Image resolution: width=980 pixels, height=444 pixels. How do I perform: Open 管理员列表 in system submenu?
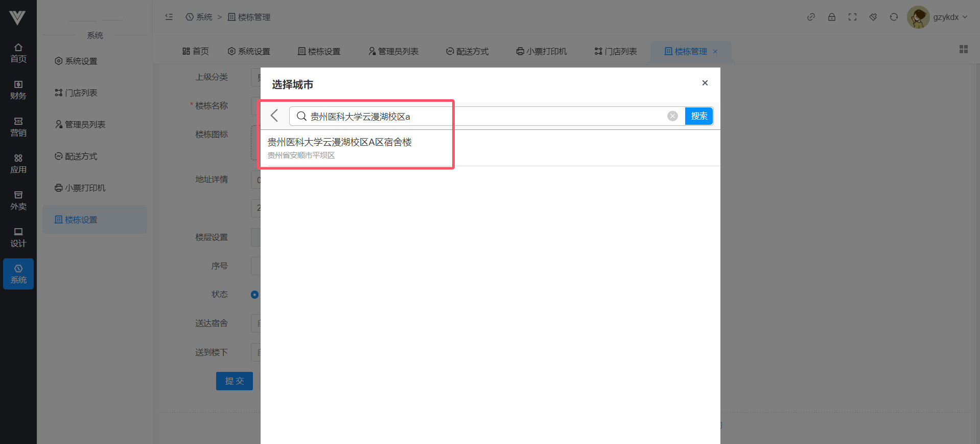click(80, 124)
